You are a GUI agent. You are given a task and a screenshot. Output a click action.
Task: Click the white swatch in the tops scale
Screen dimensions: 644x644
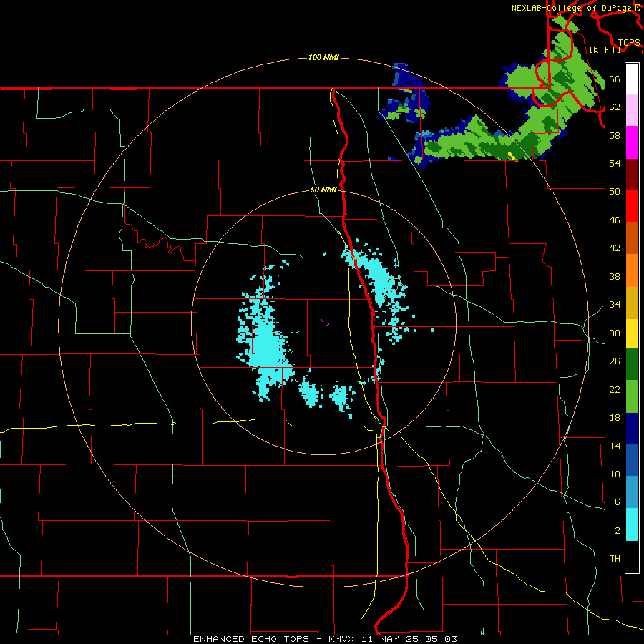coord(632,79)
